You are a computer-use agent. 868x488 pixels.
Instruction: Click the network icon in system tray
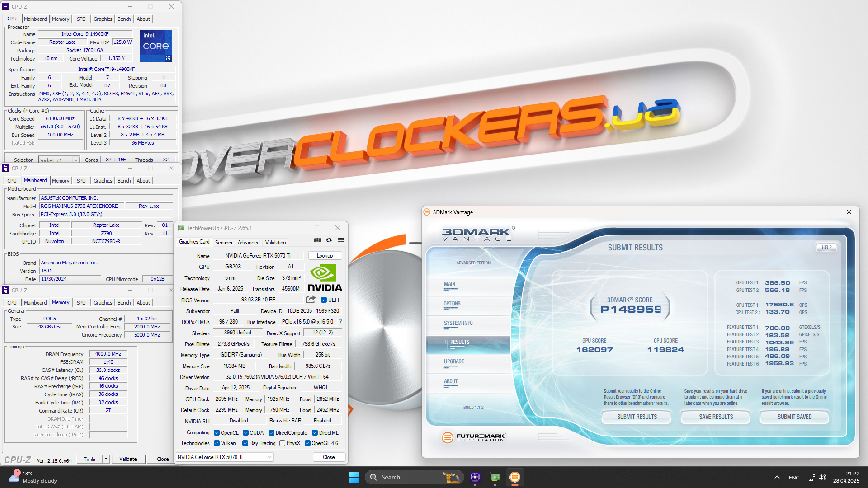click(811, 477)
